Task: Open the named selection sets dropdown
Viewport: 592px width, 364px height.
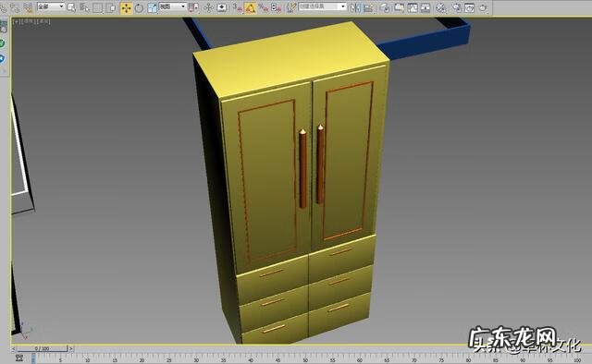Action: (323, 6)
